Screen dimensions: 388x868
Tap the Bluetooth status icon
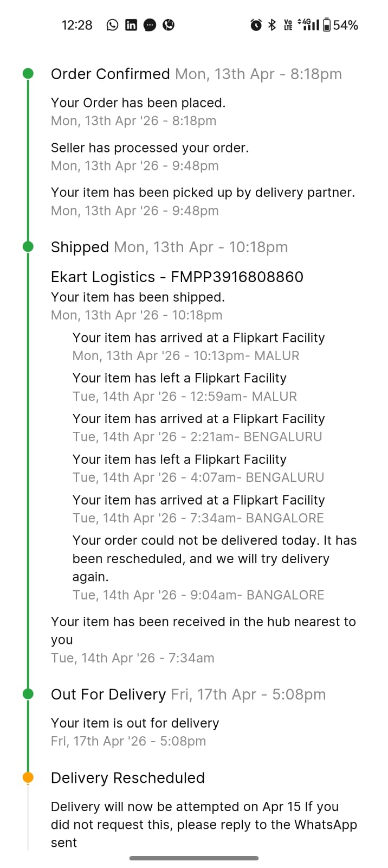click(x=273, y=25)
